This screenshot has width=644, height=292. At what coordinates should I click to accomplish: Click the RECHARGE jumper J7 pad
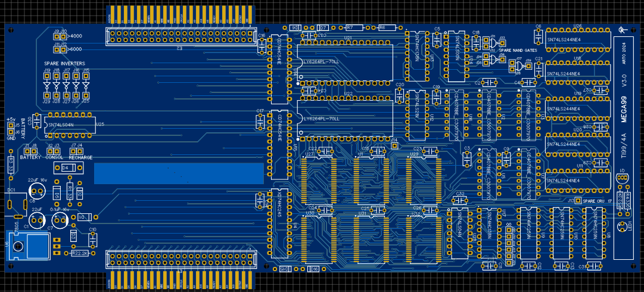coord(74,151)
